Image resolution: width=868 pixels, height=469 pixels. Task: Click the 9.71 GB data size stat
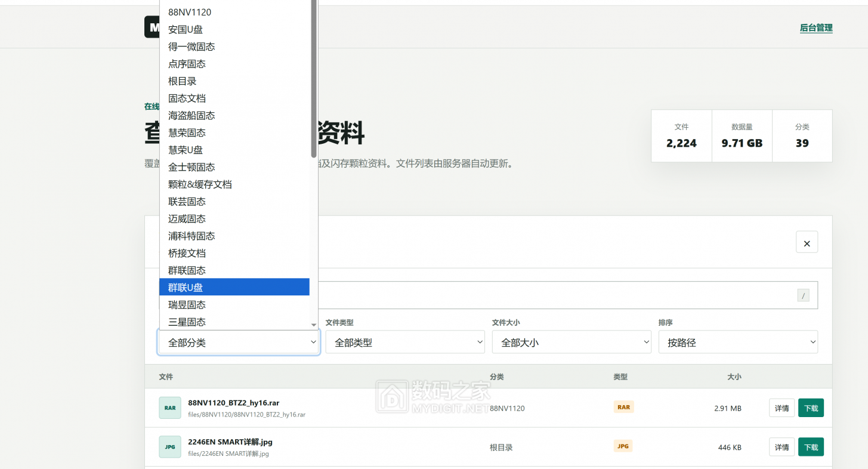click(x=742, y=143)
